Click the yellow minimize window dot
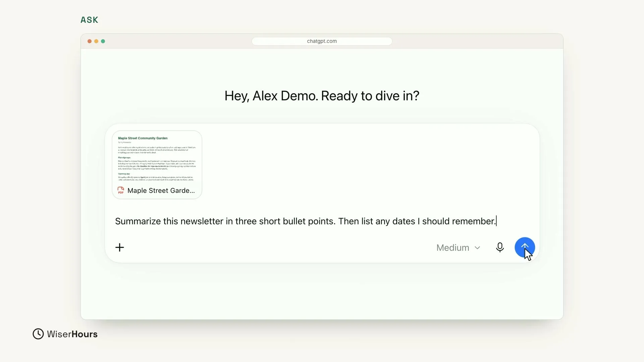644x362 pixels. (x=96, y=41)
